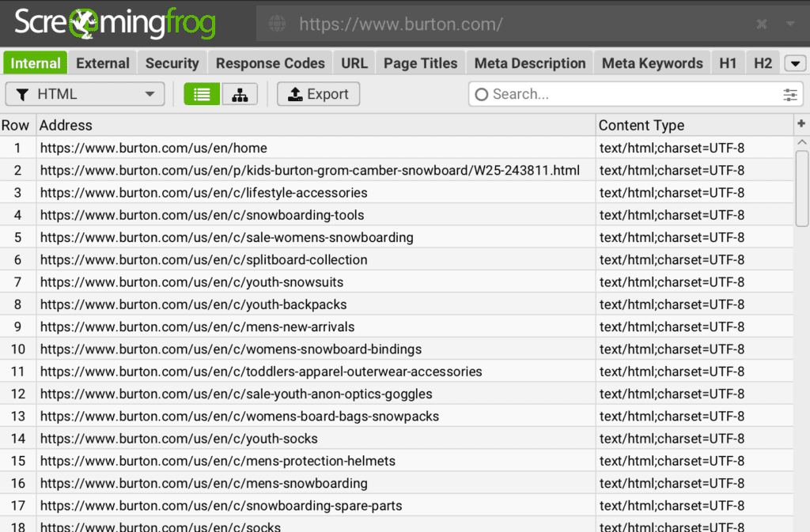Viewport: 810px width, 532px height.
Task: Switch to Response Codes tab
Action: pyautogui.click(x=271, y=63)
